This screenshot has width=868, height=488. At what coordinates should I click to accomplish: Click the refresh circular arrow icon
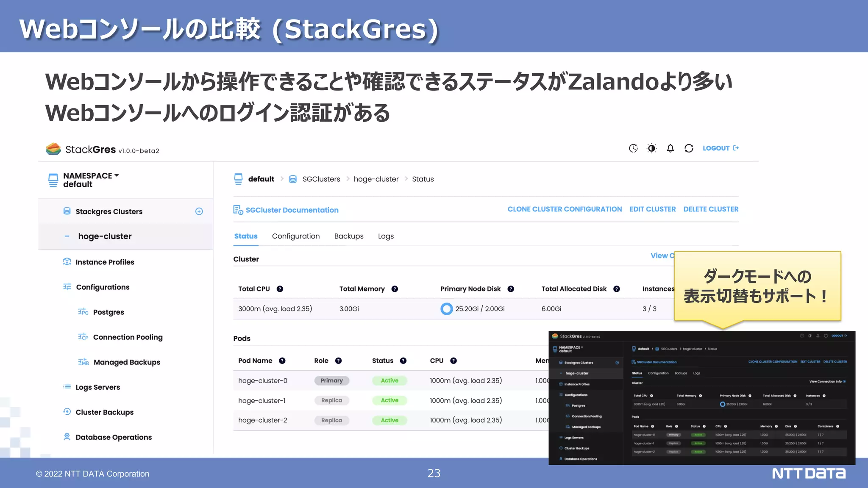[689, 148]
